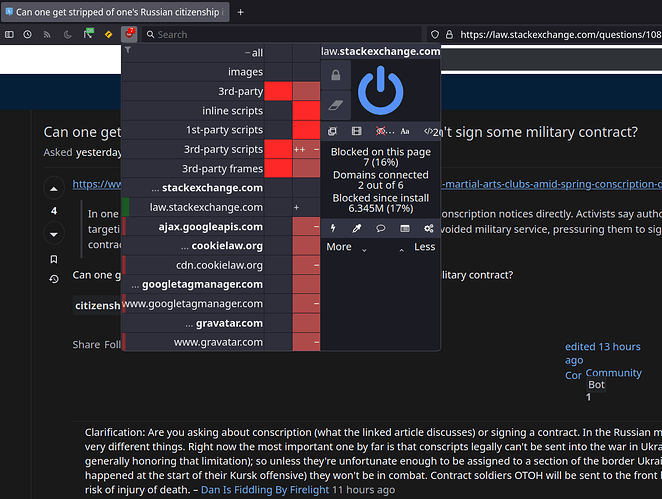Click the law.stackexchange.com URL address field
The height and width of the screenshot is (499, 662).
coord(561,35)
